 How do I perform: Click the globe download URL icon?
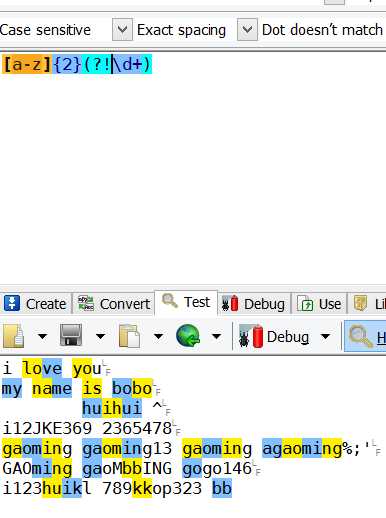pyautogui.click(x=188, y=336)
